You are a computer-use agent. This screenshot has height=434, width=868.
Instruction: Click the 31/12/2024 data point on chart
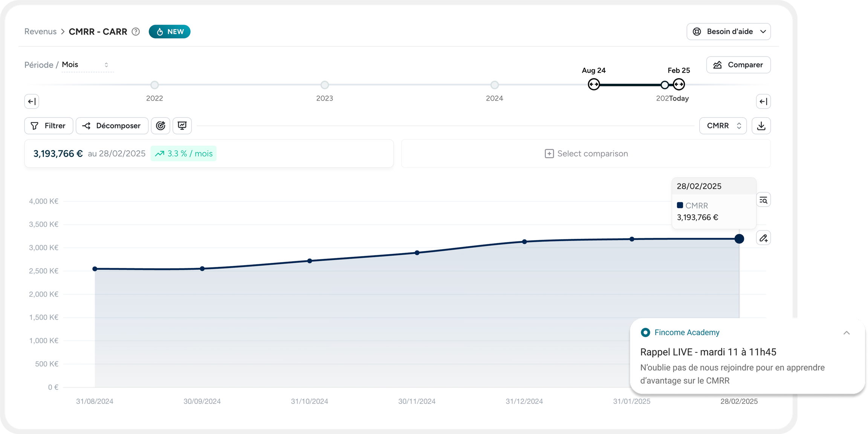coord(524,242)
